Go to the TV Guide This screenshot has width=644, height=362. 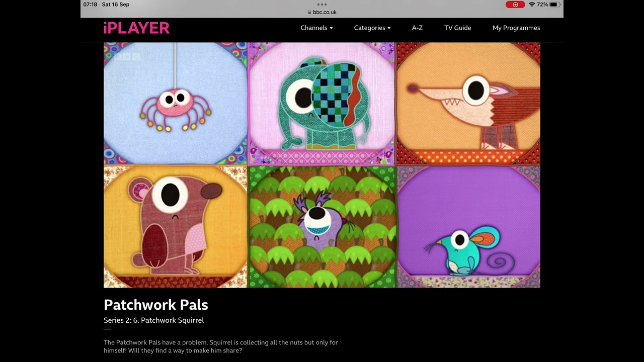pyautogui.click(x=457, y=28)
